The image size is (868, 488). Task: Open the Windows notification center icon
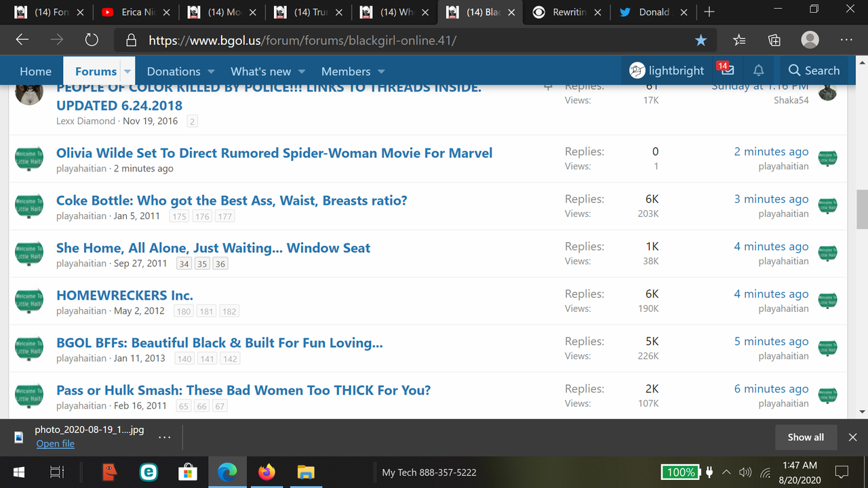click(x=842, y=472)
